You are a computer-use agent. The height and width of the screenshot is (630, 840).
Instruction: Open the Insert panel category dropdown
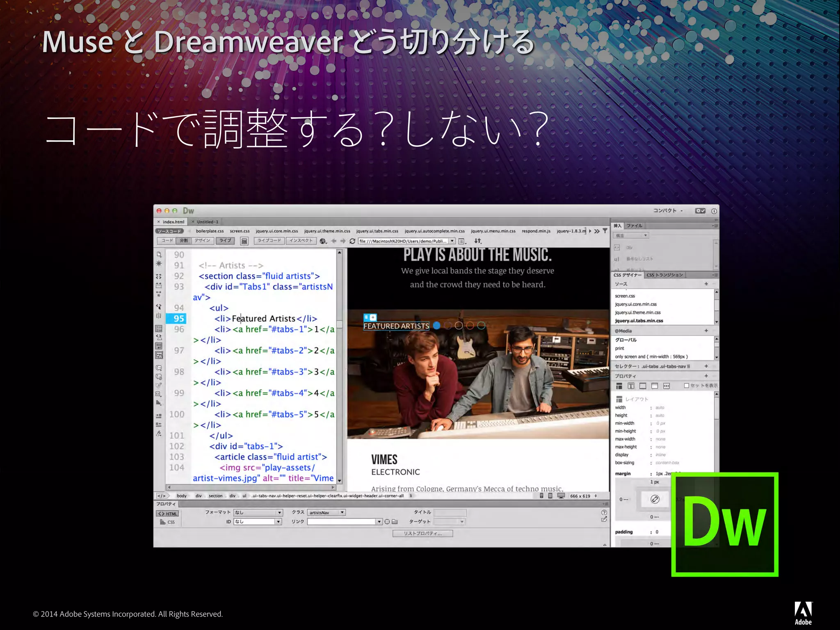click(x=631, y=235)
